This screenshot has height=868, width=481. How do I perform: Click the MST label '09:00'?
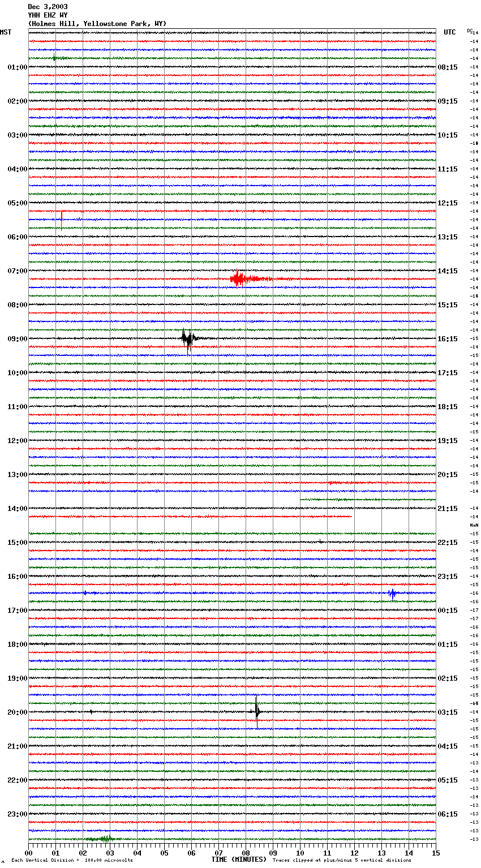tap(18, 339)
